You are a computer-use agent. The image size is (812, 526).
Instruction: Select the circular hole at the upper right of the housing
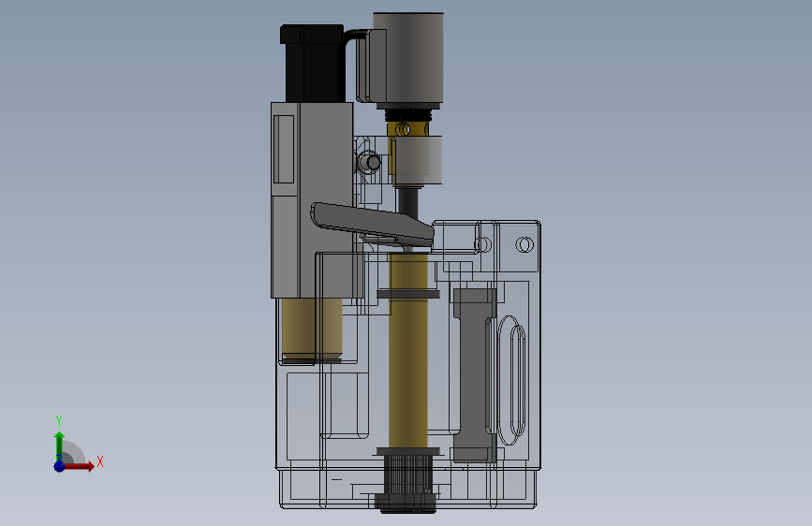pos(524,244)
